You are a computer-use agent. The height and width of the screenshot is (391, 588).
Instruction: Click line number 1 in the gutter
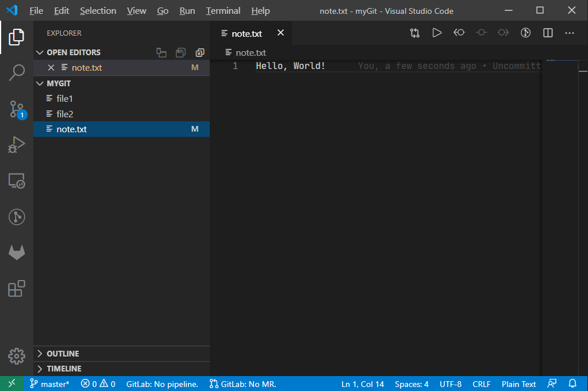pos(235,66)
